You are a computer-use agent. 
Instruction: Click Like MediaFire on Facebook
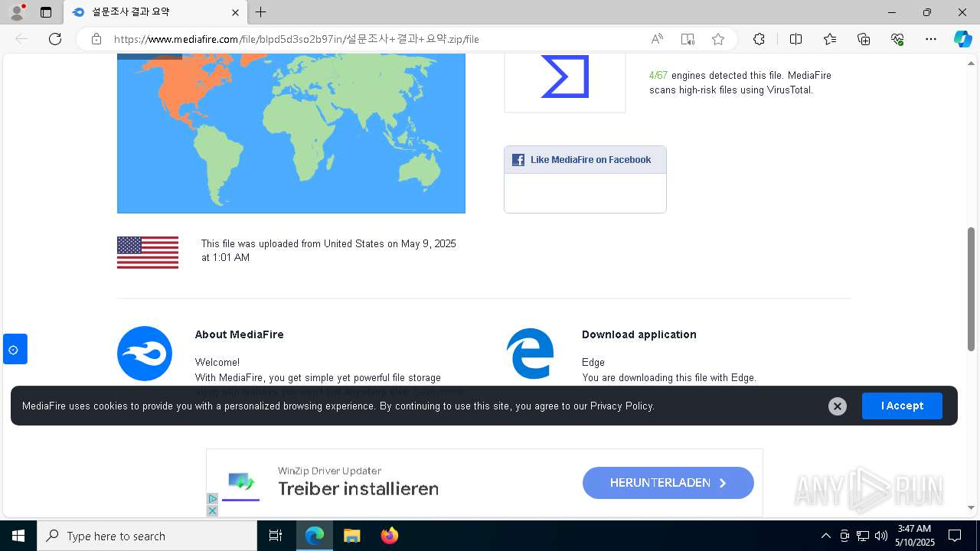pos(590,160)
